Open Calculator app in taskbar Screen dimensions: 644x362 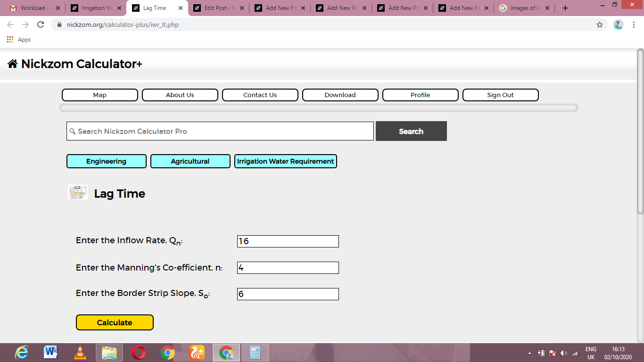(x=255, y=353)
